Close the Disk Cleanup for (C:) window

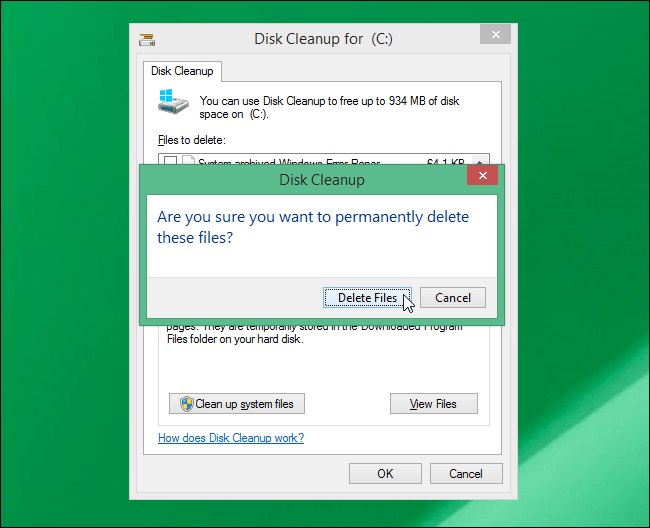[x=495, y=34]
